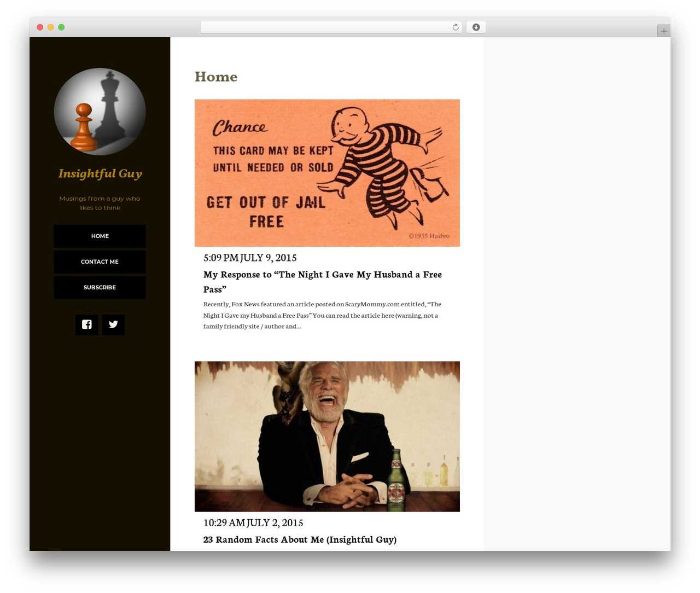Click the Home page heading
Screen dimensions: 700x593
(x=216, y=77)
